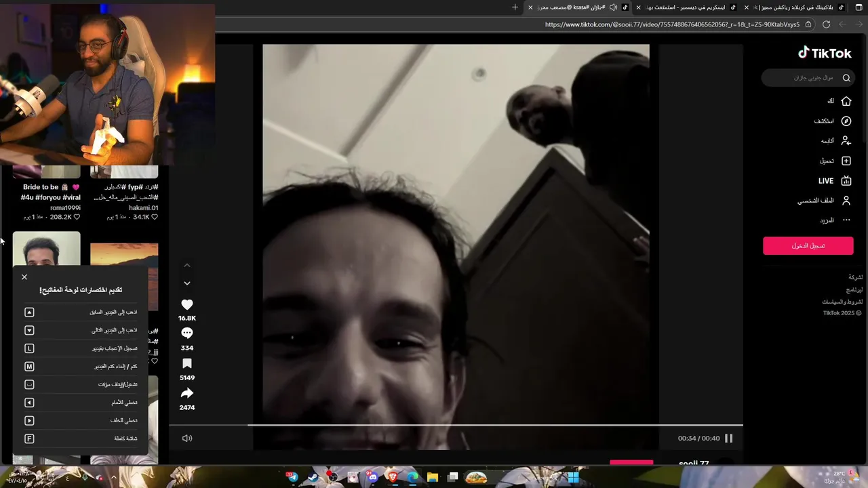Open the site info lock icon
The width and height of the screenshot is (868, 488).
click(808, 24)
